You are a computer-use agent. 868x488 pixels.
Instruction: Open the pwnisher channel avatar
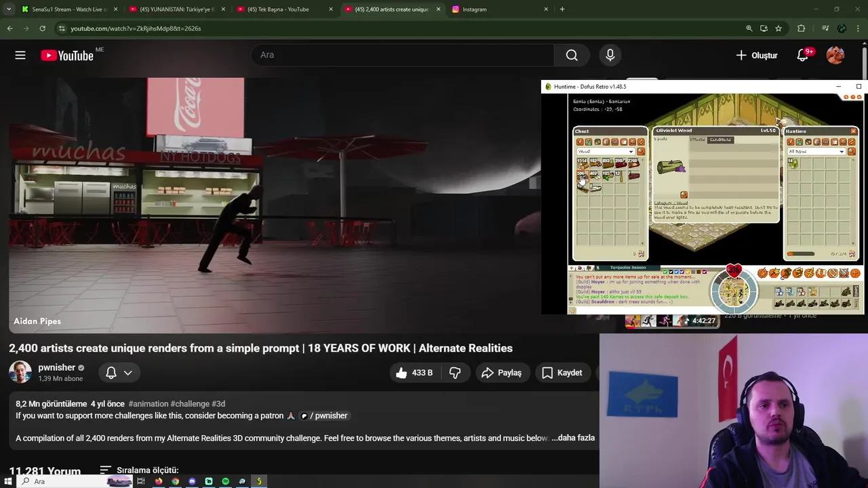[20, 373]
